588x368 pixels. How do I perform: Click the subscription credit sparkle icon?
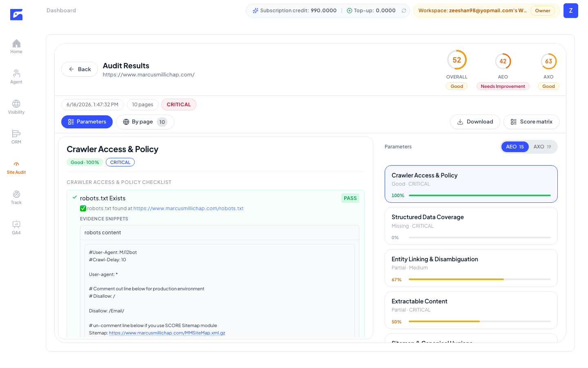256,11
